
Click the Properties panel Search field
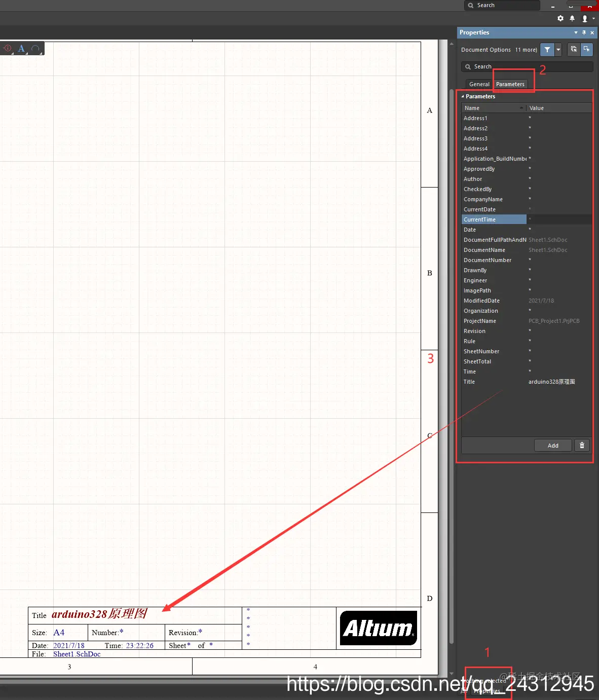point(527,66)
